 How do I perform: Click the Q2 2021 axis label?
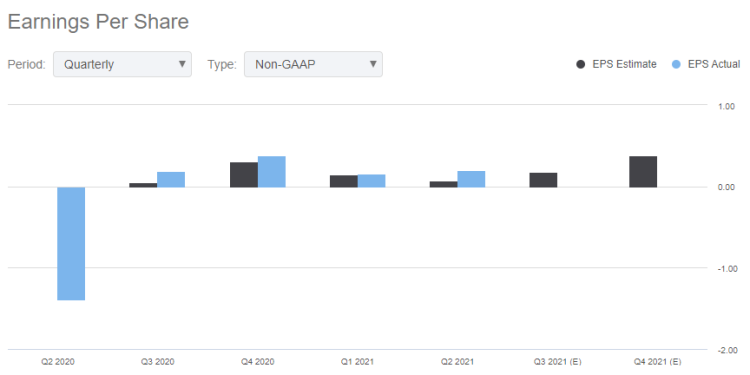pyautogui.click(x=457, y=362)
